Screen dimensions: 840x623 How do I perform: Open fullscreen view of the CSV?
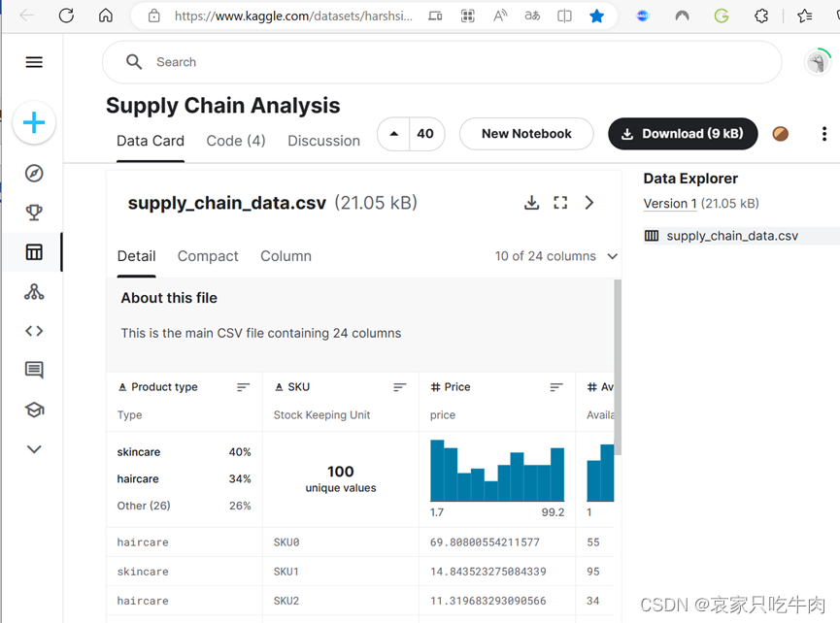click(x=560, y=202)
